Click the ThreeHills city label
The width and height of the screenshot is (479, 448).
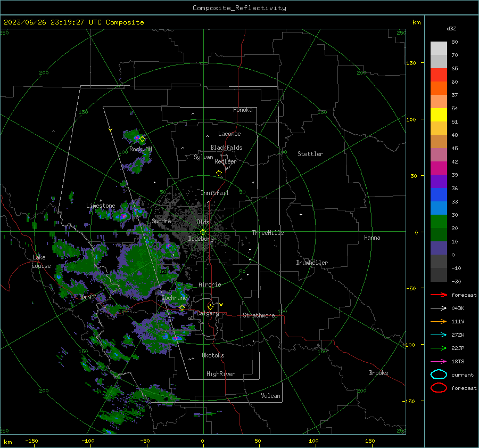(268, 233)
